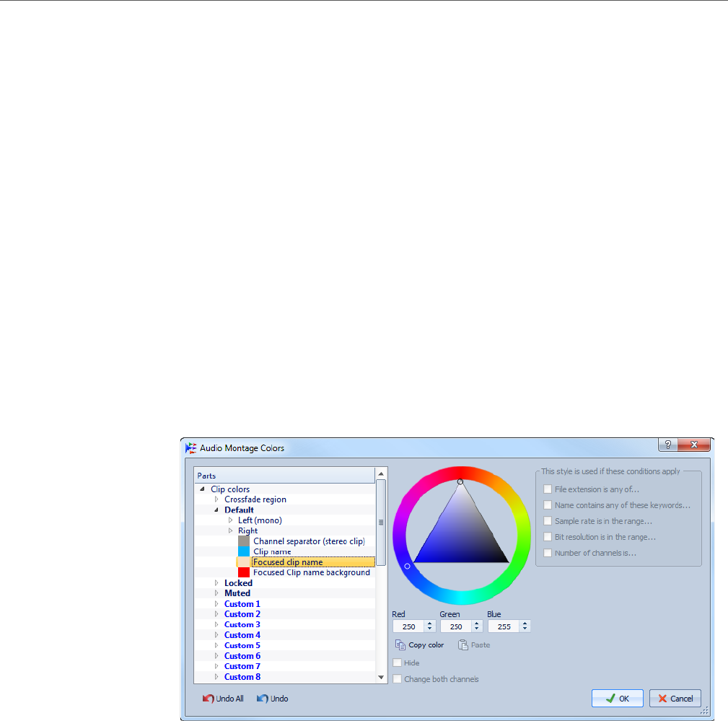Click the parts list scroll up arrow

(381, 474)
